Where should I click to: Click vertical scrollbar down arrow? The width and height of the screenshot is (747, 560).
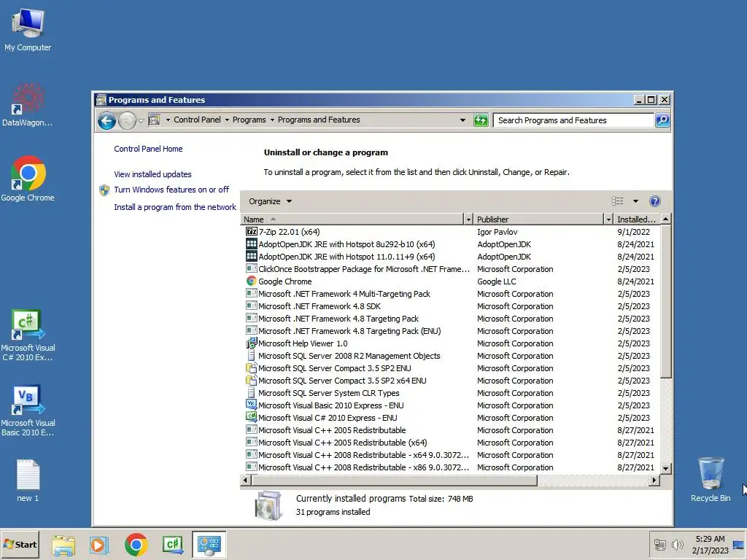(x=666, y=469)
